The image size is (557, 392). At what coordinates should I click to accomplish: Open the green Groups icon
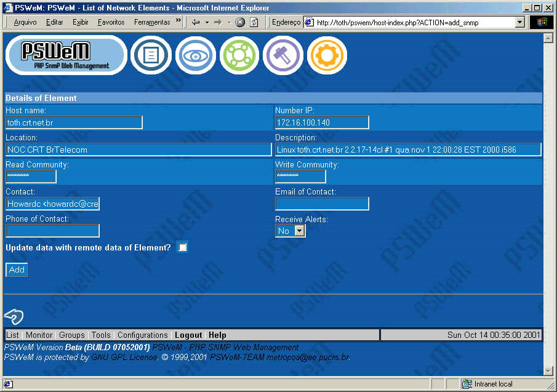(239, 55)
